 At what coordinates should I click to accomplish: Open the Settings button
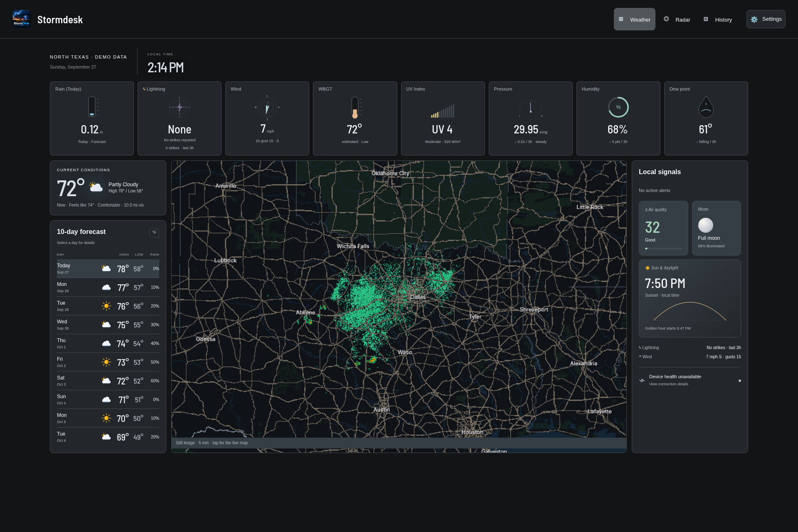pos(766,19)
